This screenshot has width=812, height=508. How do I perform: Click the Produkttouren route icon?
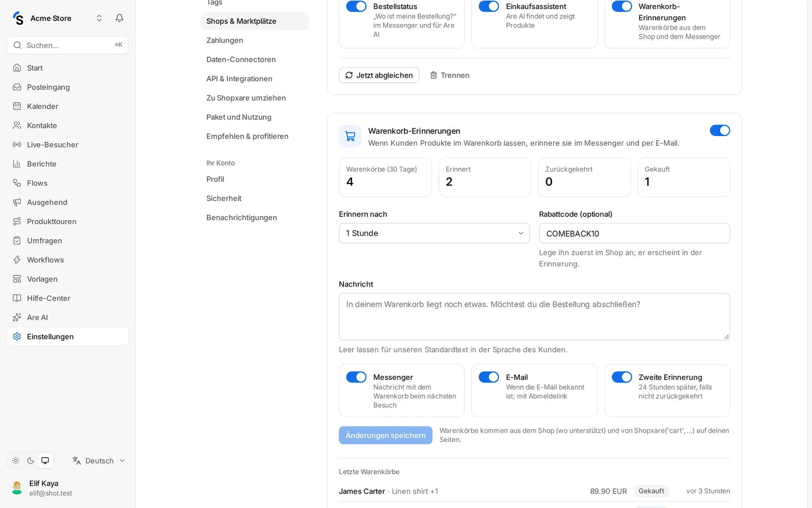[17, 221]
